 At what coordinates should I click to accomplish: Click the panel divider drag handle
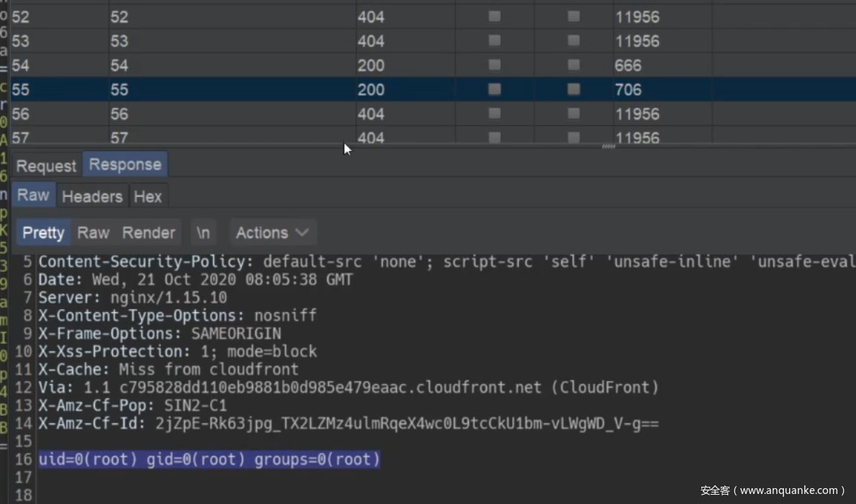click(x=609, y=146)
